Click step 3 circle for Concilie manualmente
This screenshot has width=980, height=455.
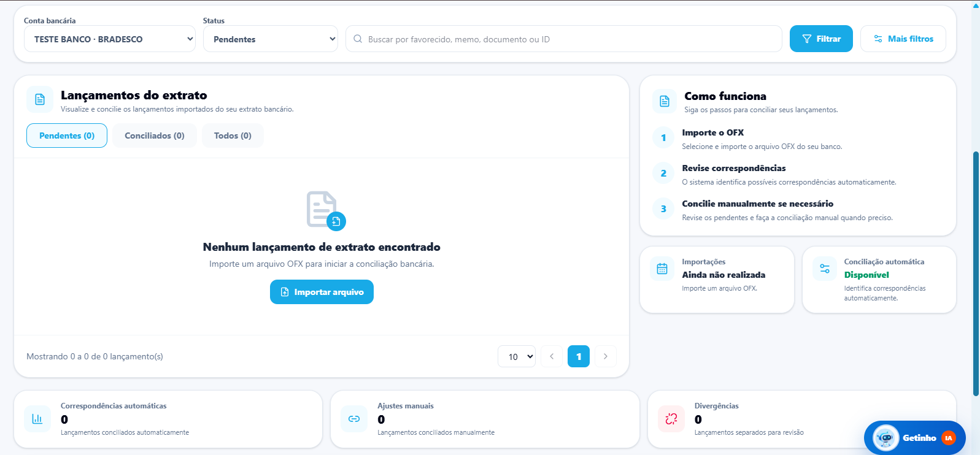coord(663,209)
